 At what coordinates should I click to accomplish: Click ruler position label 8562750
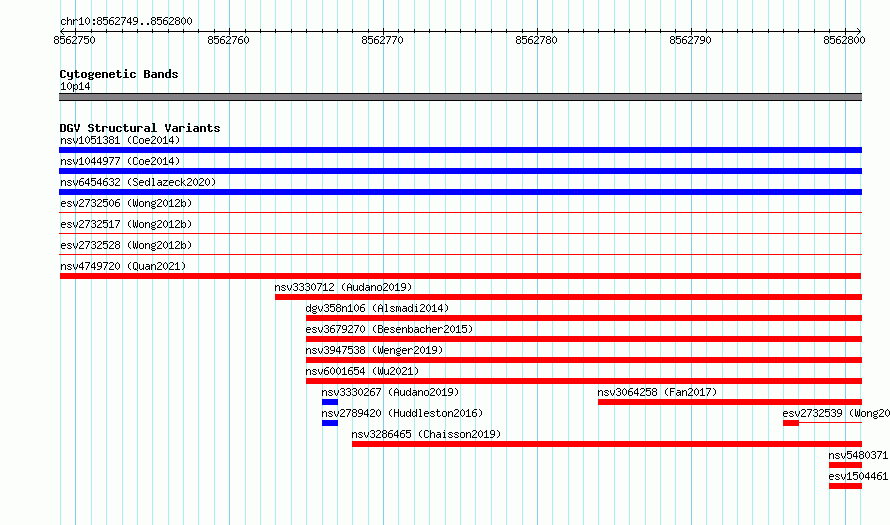74,40
